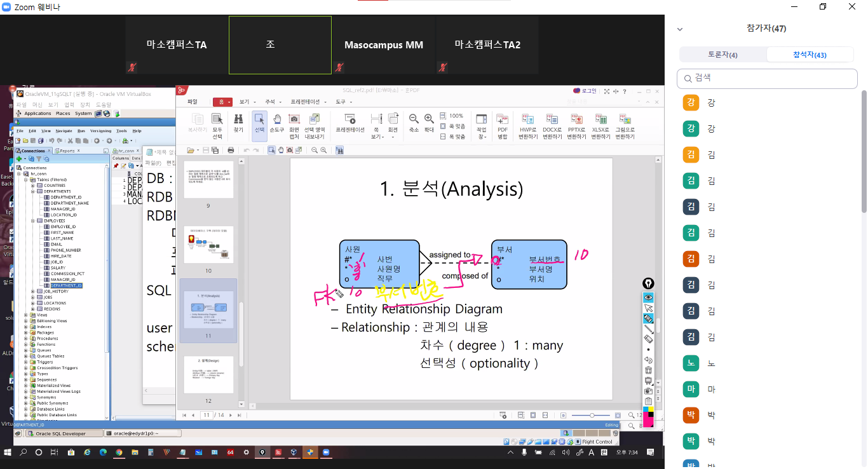Click the PDF merge (PDF 병합) icon

coord(502,123)
